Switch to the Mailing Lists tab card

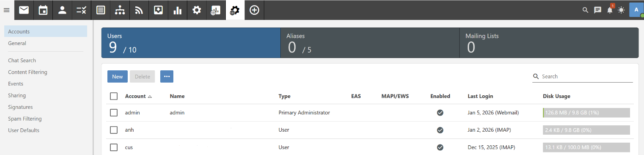549,43
